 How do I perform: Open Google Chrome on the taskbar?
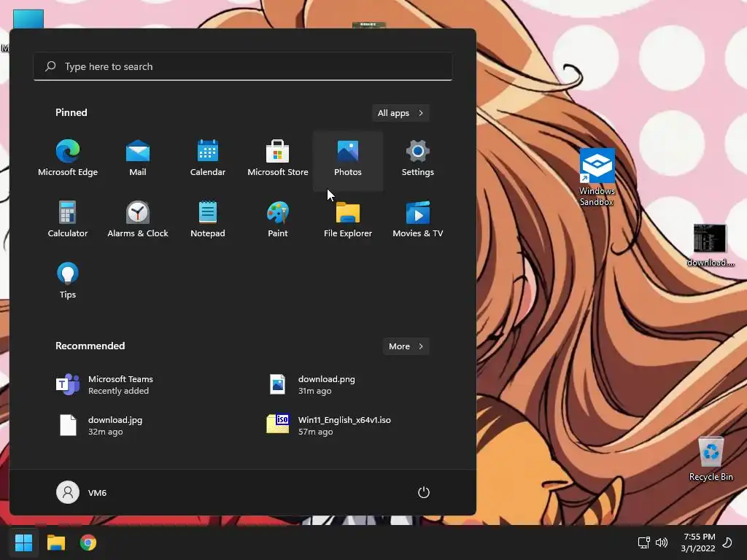click(x=88, y=542)
